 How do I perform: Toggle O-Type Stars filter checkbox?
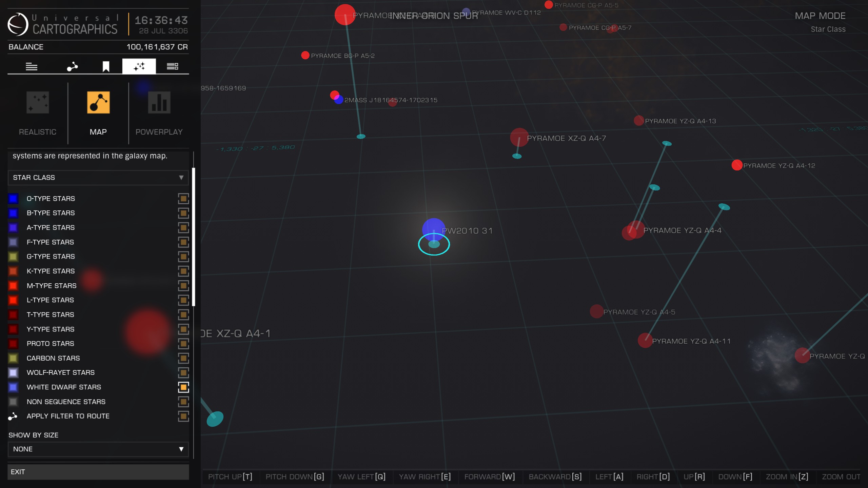(183, 199)
